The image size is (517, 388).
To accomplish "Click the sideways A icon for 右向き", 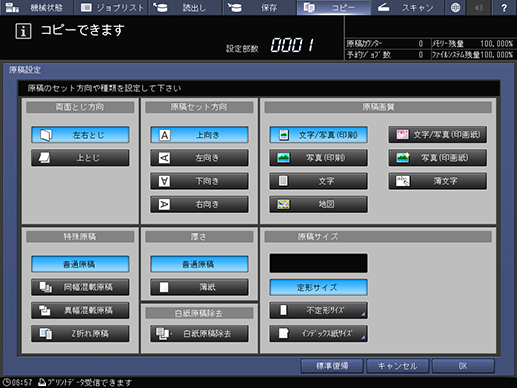I will [x=164, y=204].
